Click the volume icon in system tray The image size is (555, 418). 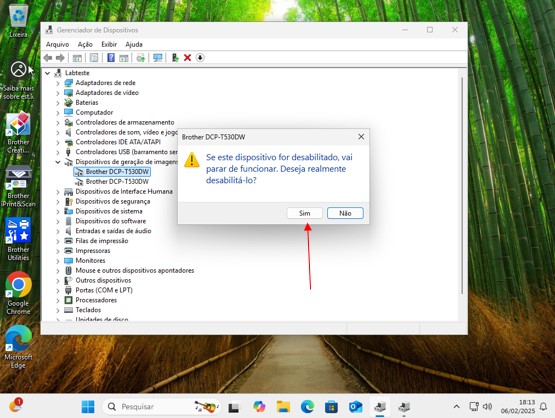487,407
